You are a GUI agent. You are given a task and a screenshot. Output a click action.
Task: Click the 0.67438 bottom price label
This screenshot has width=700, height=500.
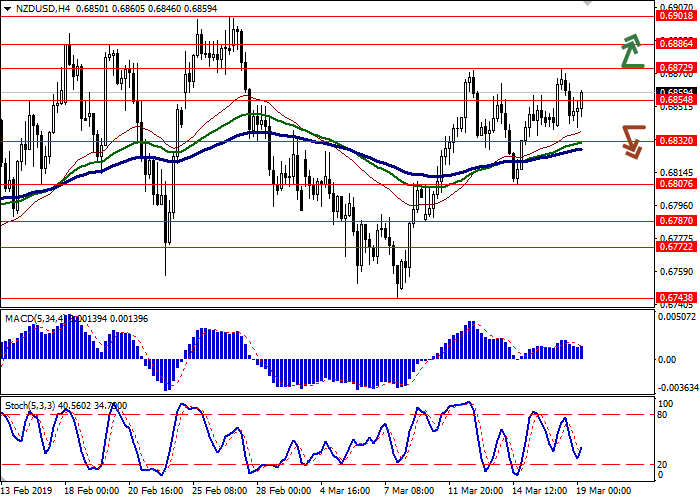coord(676,297)
